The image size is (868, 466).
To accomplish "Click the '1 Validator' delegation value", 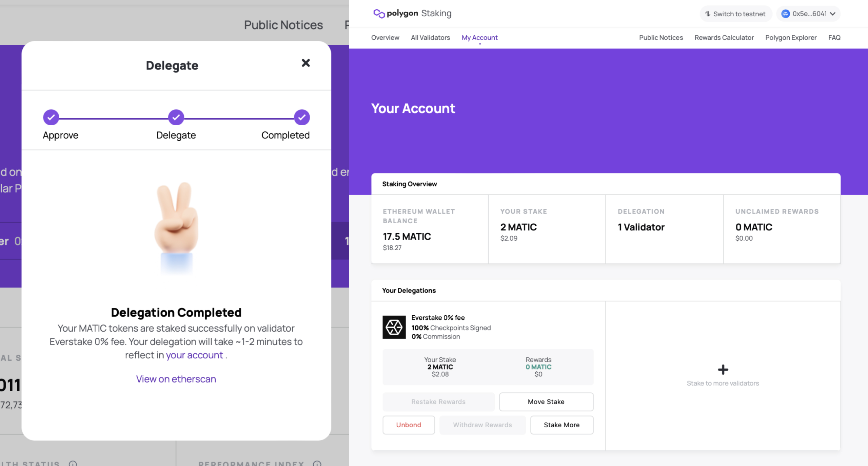I will click(641, 227).
